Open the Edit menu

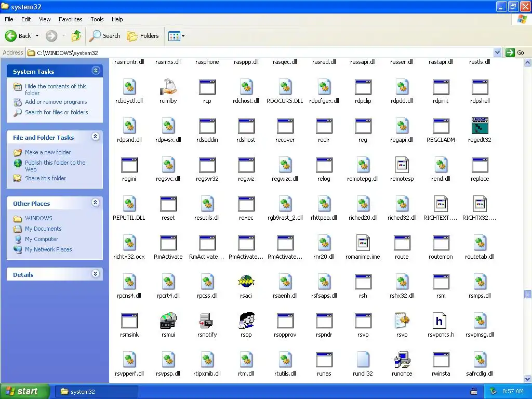pyautogui.click(x=26, y=19)
